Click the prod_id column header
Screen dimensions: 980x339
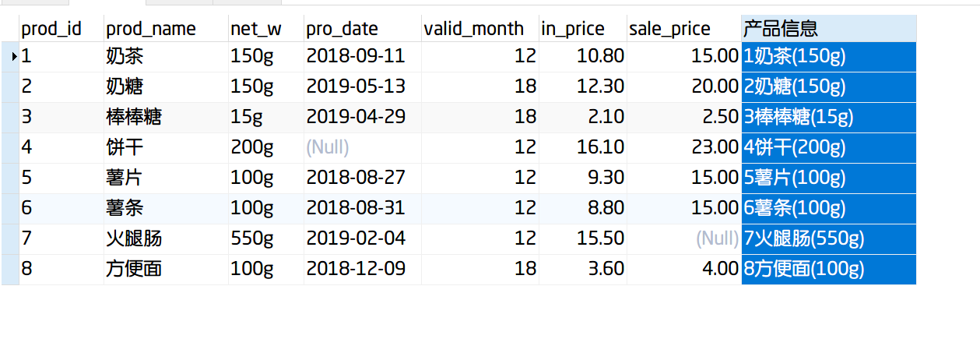point(61,29)
